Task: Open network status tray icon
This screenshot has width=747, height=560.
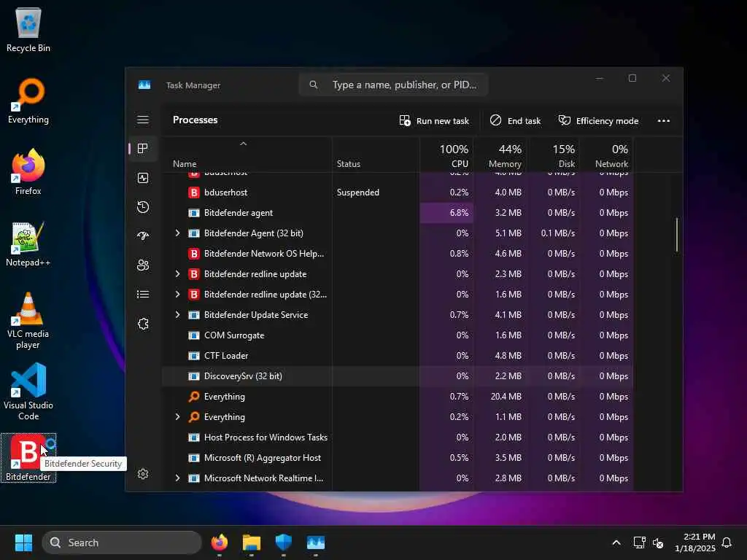Action: click(639, 542)
